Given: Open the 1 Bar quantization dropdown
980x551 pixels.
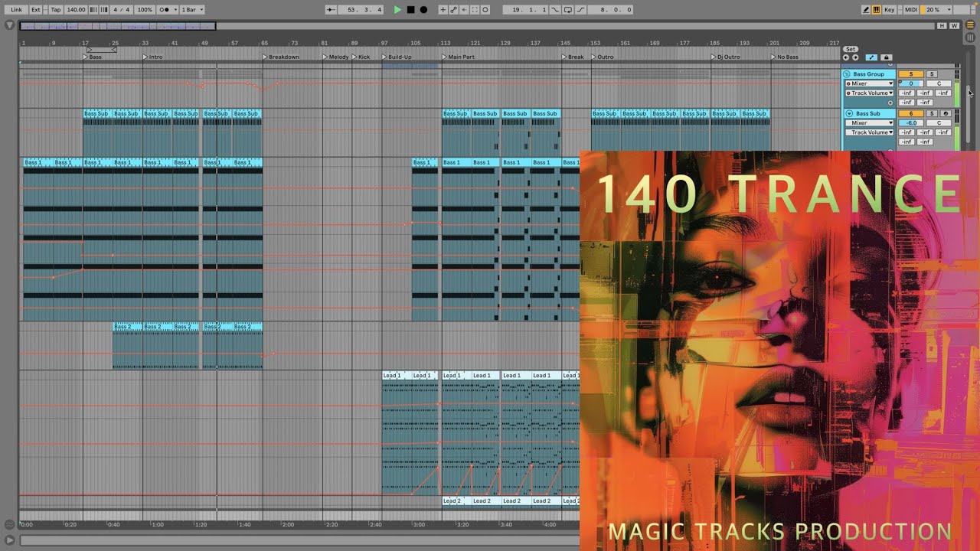Looking at the screenshot, I should (x=192, y=10).
